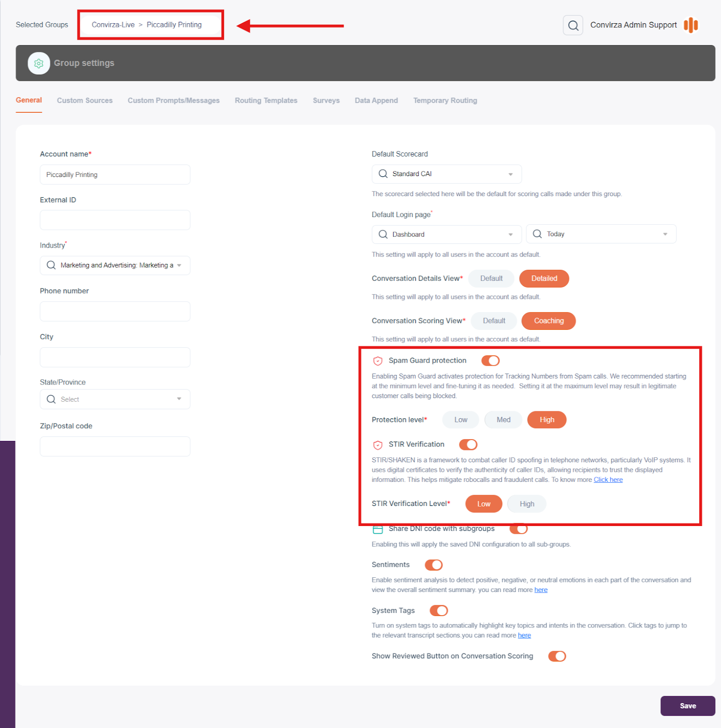Follow the STIR/SHAKEN Click here link
Image resolution: width=721 pixels, height=728 pixels.
(608, 480)
